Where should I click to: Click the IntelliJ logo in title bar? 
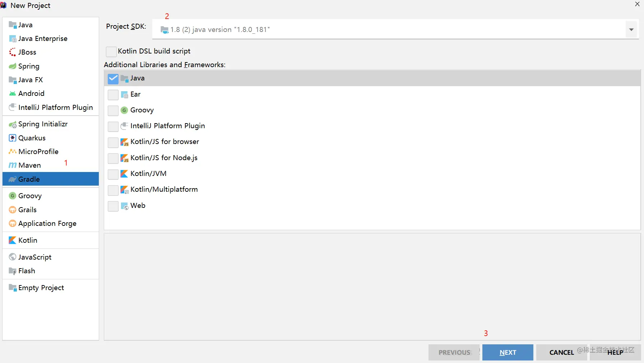[4, 5]
